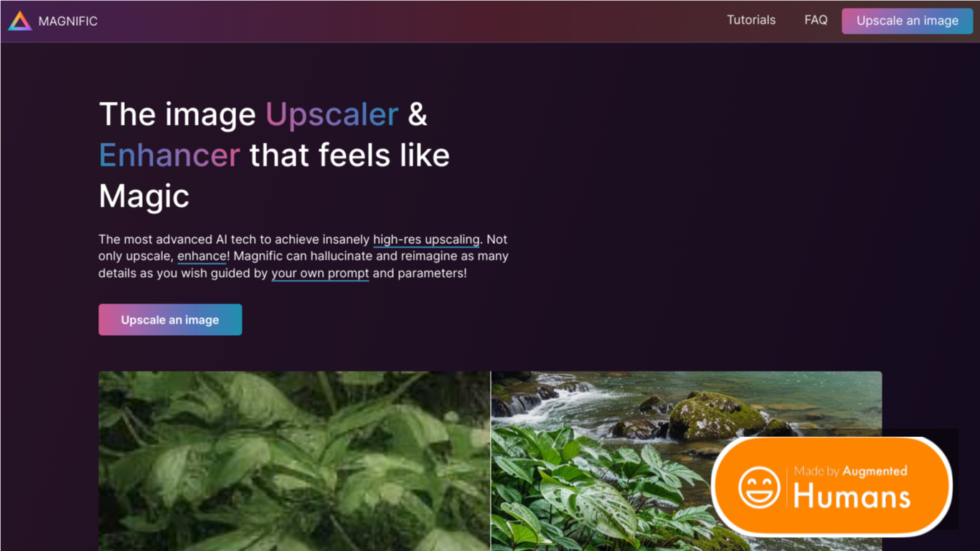Follow the underlined enhance link

[202, 256]
